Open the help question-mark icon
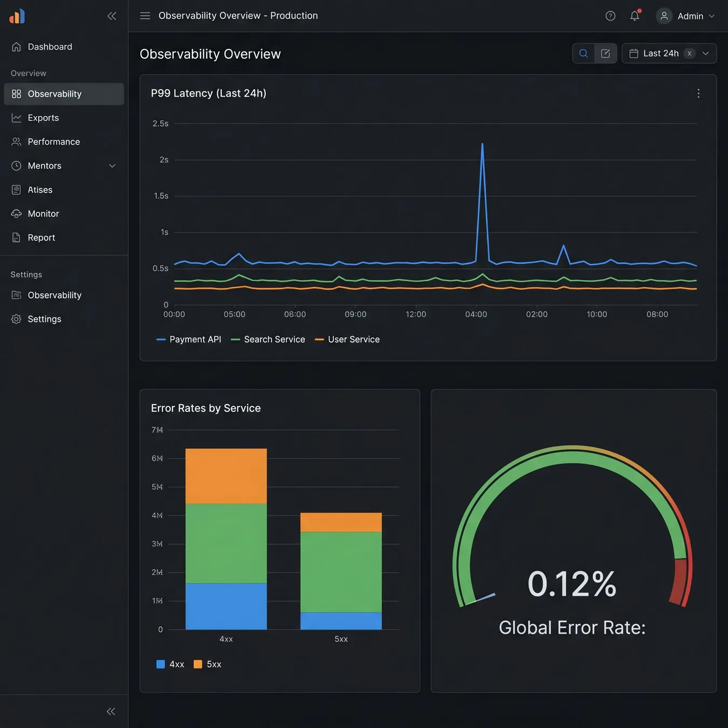This screenshot has width=728, height=728. click(x=610, y=16)
